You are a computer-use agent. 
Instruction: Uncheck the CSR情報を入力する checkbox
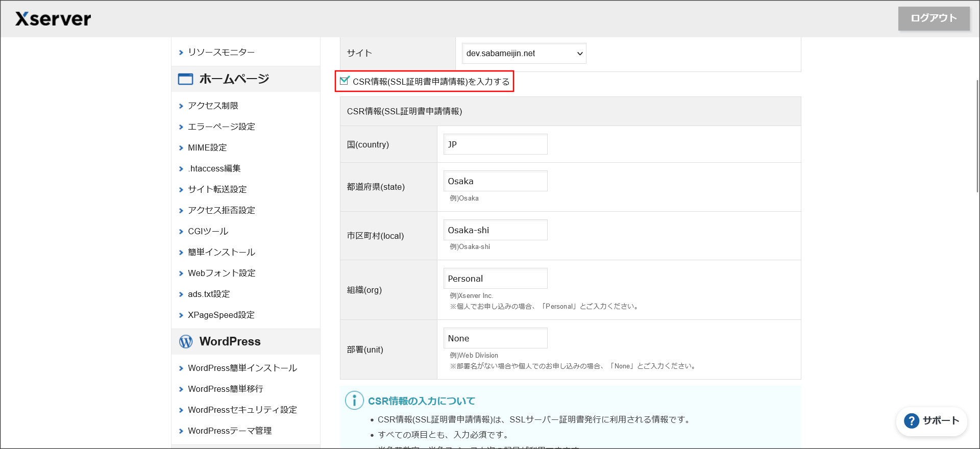[345, 81]
